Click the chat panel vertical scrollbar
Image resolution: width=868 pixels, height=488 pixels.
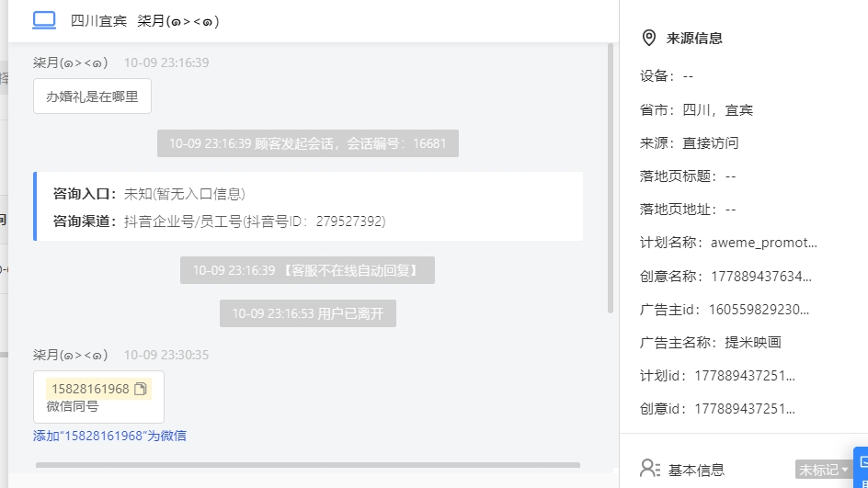[611, 178]
